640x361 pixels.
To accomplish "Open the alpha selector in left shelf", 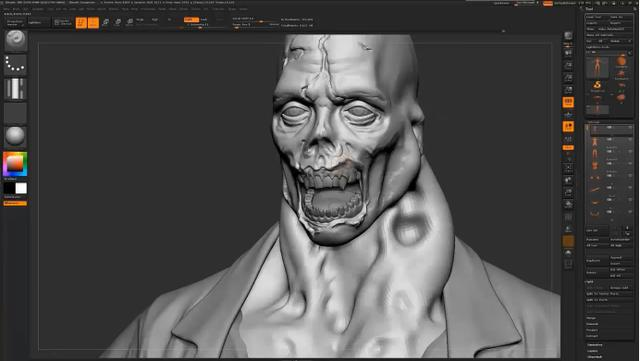I will coord(16,89).
